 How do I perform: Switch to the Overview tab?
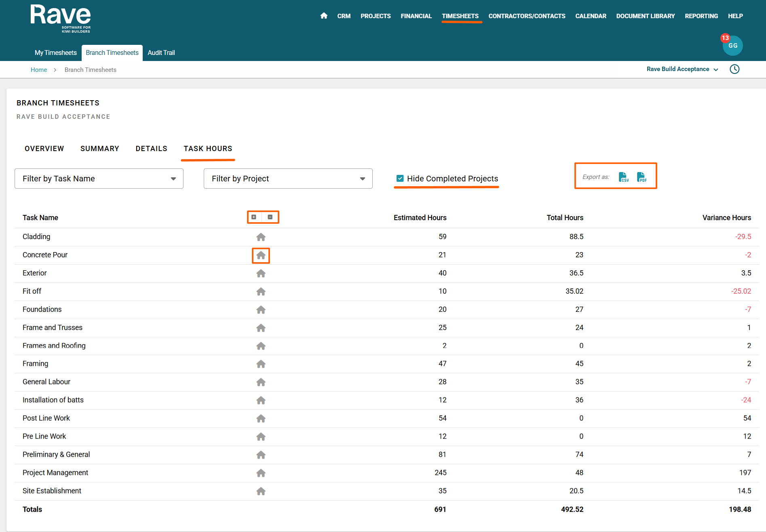44,149
